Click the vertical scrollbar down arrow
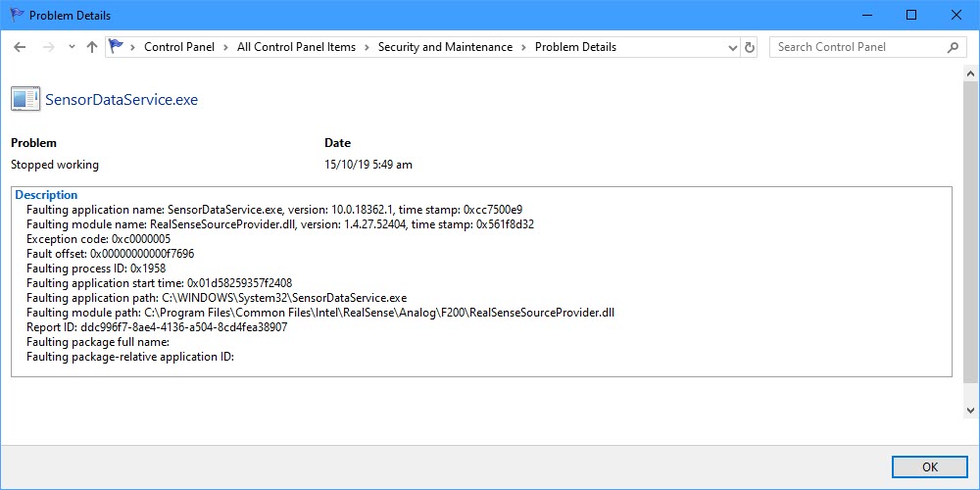This screenshot has height=490, width=980. (971, 411)
